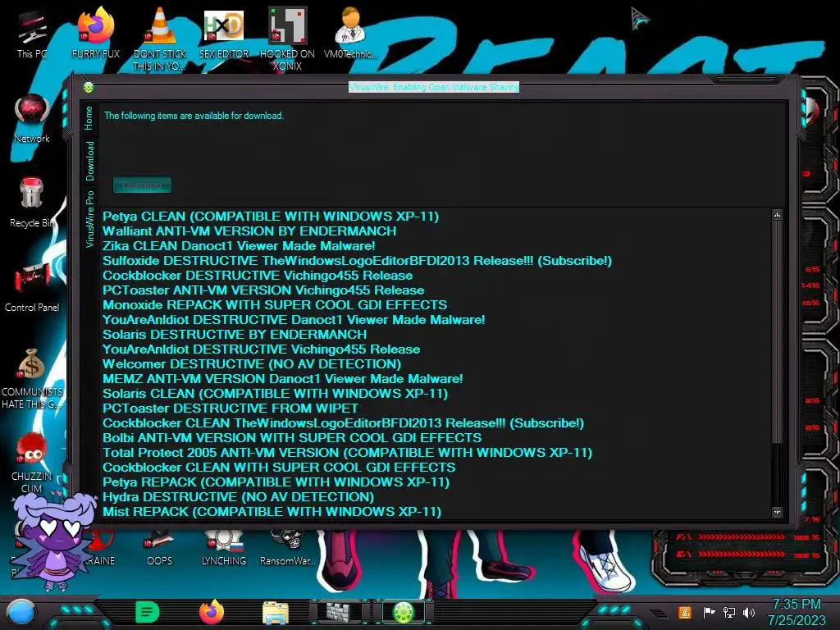The image size is (840, 630).
Task: Click the VirusWire green window icon in title bar
Action: click(89, 87)
